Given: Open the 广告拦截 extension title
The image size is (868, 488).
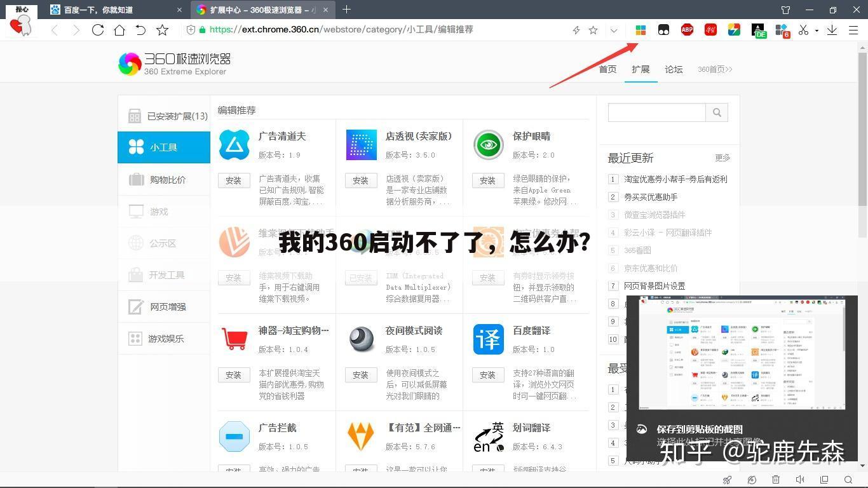Looking at the screenshot, I should 278,428.
